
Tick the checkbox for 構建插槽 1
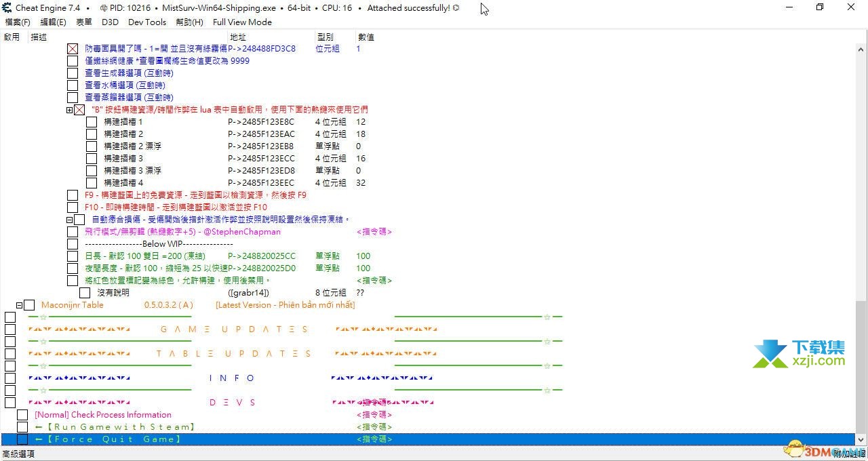[x=92, y=122]
